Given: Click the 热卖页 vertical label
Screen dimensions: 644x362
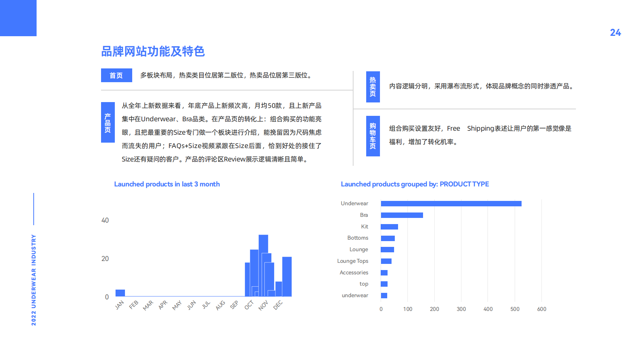Looking at the screenshot, I should pyautogui.click(x=373, y=87).
